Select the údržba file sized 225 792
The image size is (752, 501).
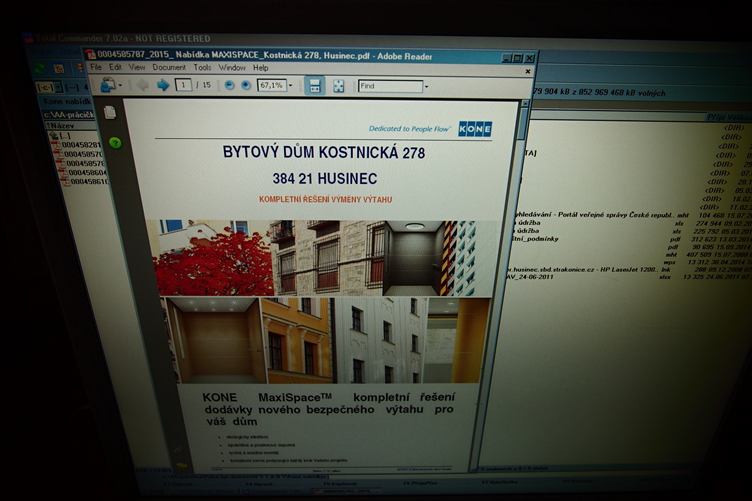point(631,231)
